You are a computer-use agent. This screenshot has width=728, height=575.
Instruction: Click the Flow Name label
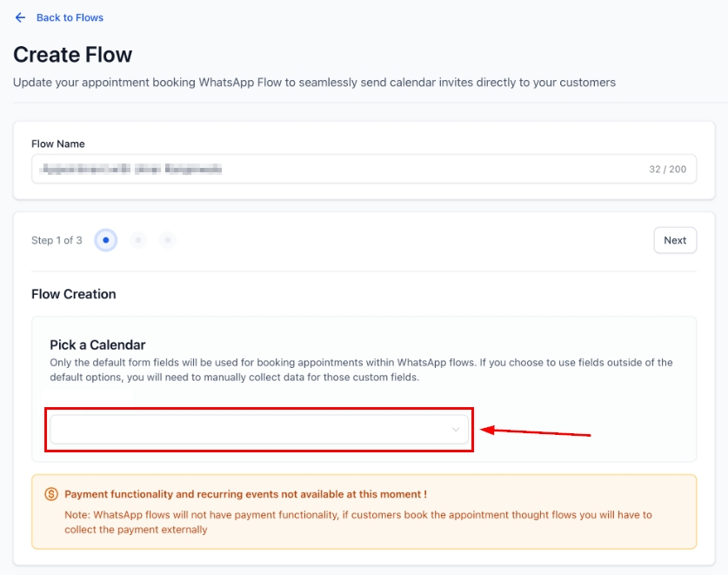pos(58,144)
